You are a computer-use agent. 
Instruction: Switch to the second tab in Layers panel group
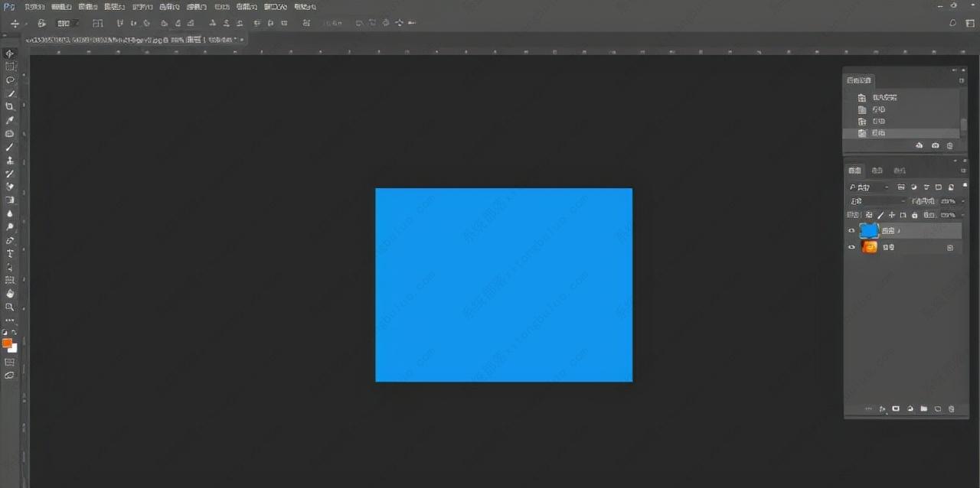(877, 171)
